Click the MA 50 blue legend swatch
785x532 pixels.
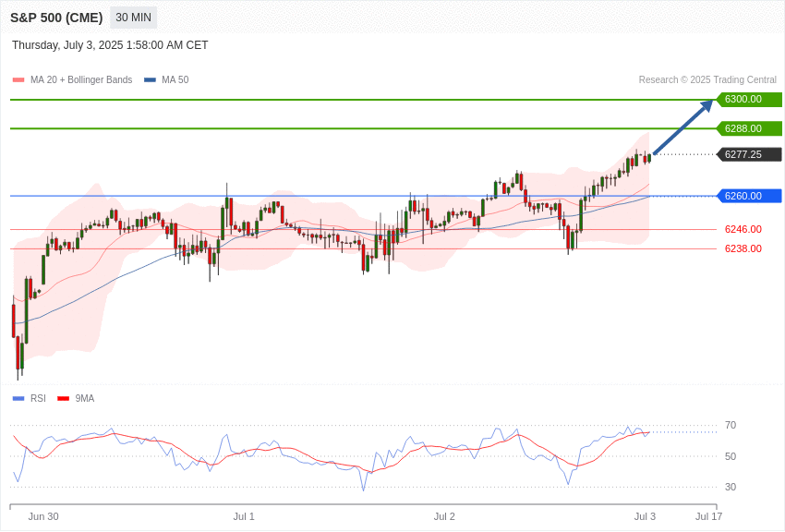[151, 80]
